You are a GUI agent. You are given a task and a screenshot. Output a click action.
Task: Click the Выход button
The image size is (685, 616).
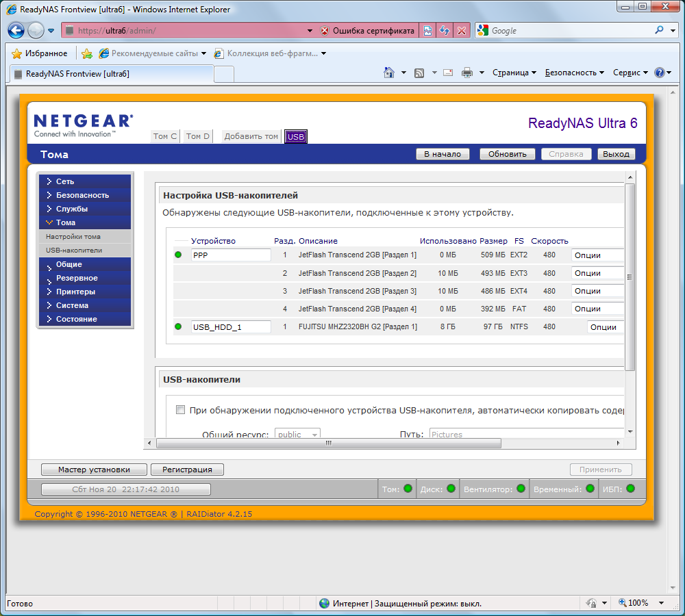click(x=616, y=154)
